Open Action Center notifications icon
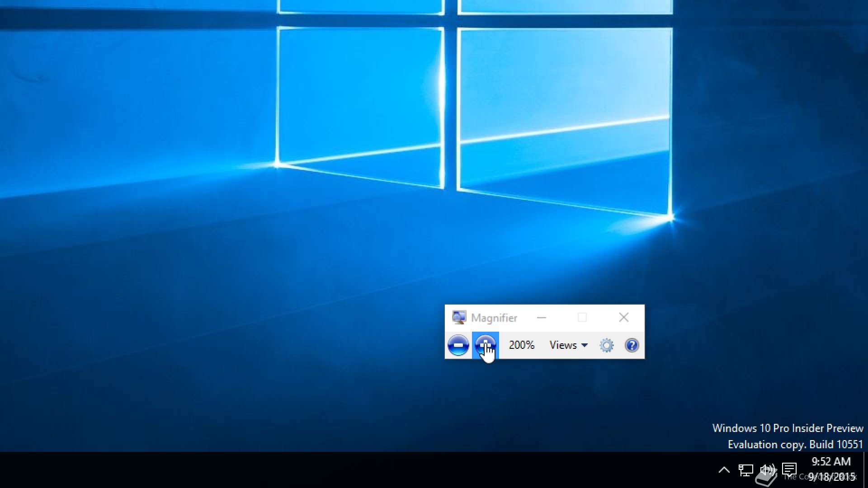Viewport: 868px width, 488px height. (789, 469)
